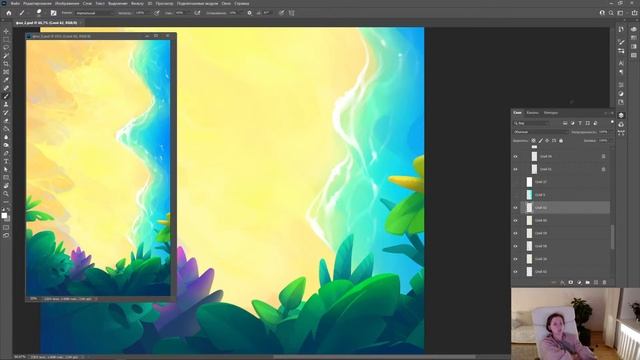Toggle the airbrush build-up icon
Viewport: 640px width, 360px height.
197,13
